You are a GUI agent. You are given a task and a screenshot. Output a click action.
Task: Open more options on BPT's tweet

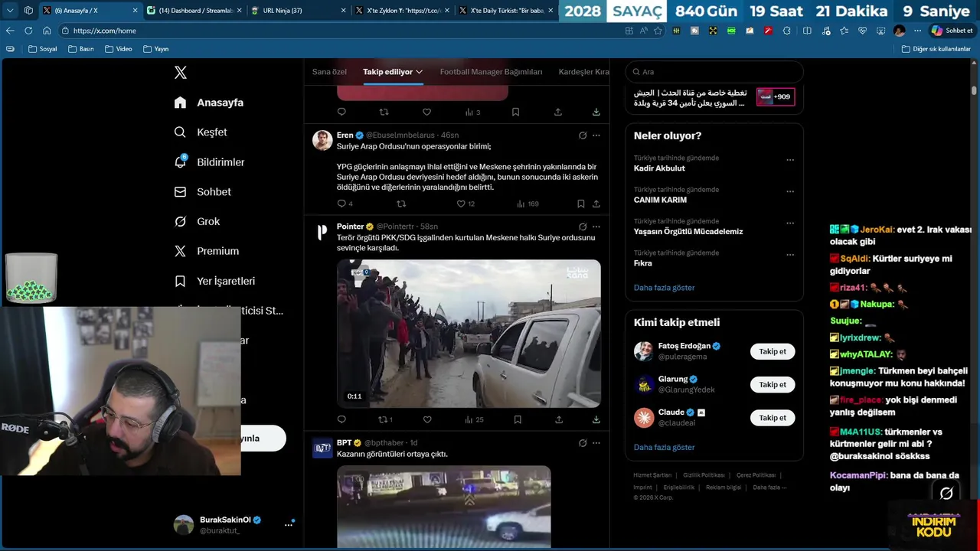click(x=596, y=443)
